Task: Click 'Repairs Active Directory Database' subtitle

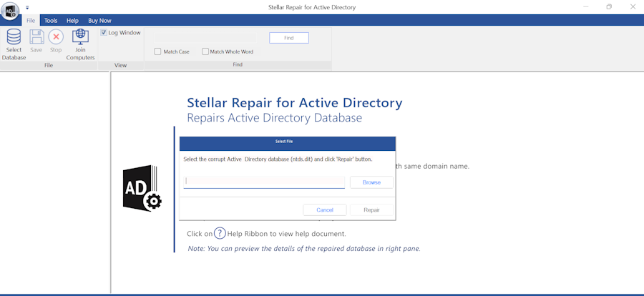Action: [274, 118]
